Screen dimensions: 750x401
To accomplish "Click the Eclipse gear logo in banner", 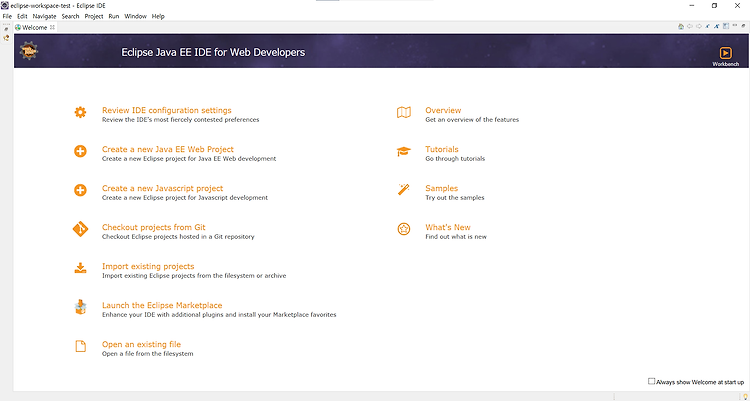I will (x=29, y=51).
